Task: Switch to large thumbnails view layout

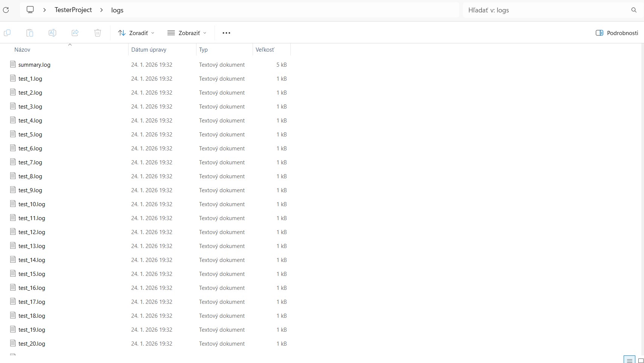Action: pos(640,360)
